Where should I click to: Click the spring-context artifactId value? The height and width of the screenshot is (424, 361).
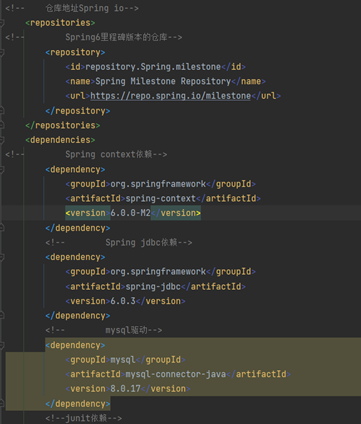point(160,198)
